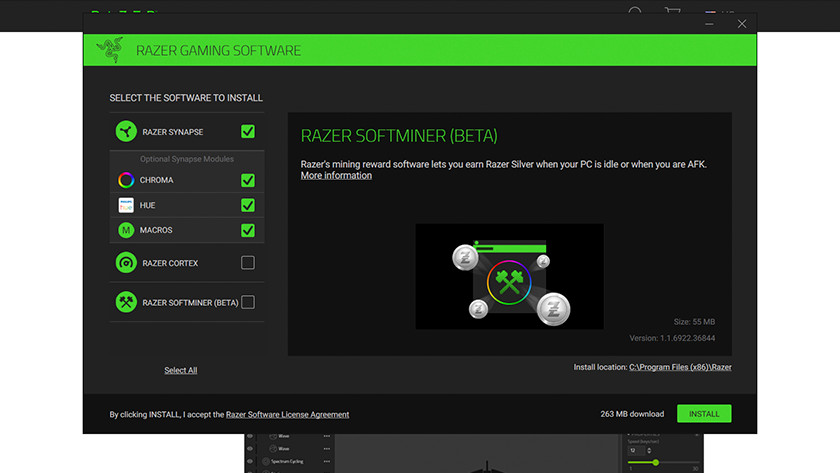Image resolution: width=840 pixels, height=473 pixels.
Task: Click the Chroma color wheel icon
Action: (x=126, y=180)
